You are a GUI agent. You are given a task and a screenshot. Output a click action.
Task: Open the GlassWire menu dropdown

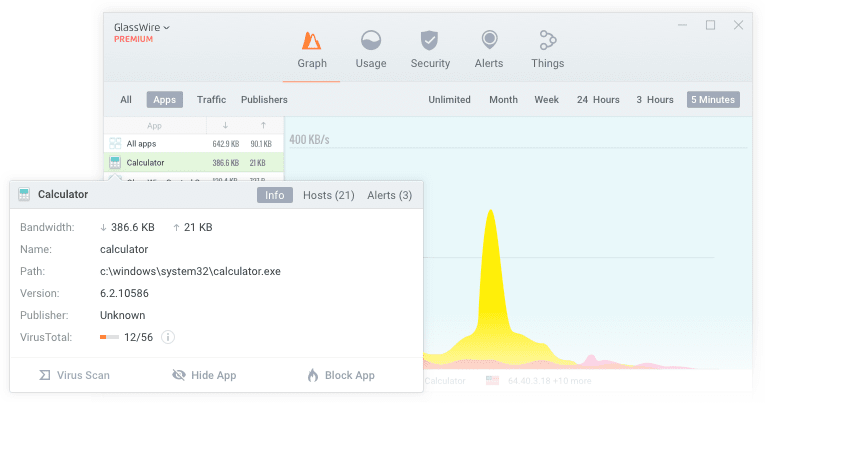[x=142, y=27]
